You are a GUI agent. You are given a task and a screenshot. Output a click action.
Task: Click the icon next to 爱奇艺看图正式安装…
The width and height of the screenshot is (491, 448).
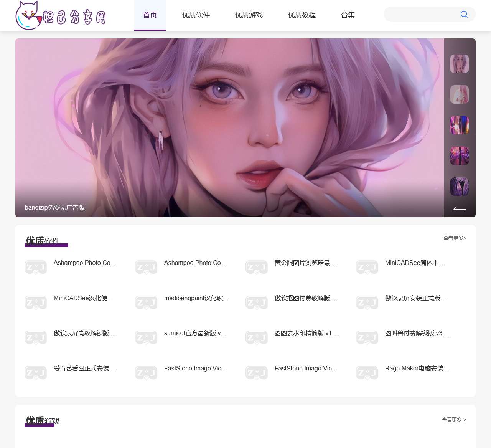coord(36,373)
